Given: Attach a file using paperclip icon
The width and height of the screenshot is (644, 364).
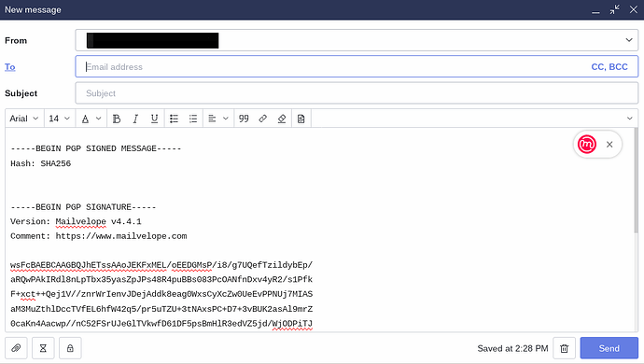Looking at the screenshot, I should click(16, 348).
